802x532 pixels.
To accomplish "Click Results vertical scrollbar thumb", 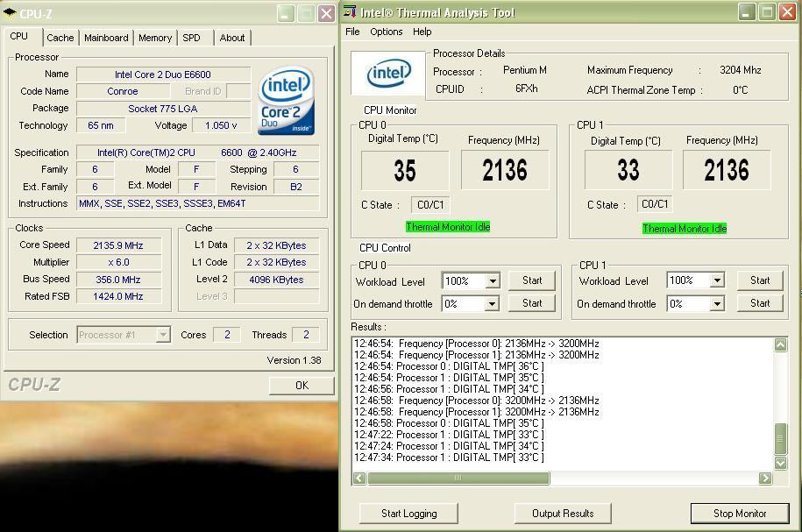I will (x=780, y=438).
